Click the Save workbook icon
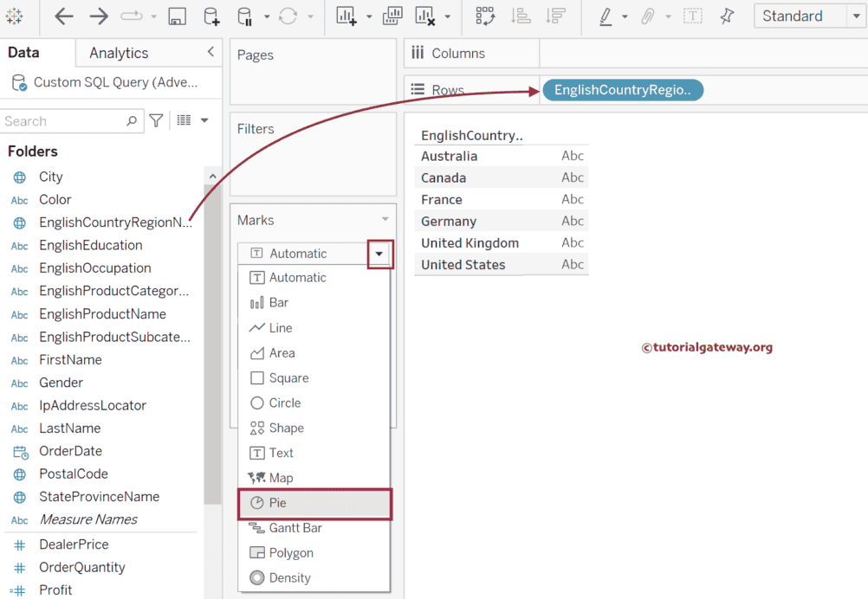The image size is (868, 599). pyautogui.click(x=177, y=16)
